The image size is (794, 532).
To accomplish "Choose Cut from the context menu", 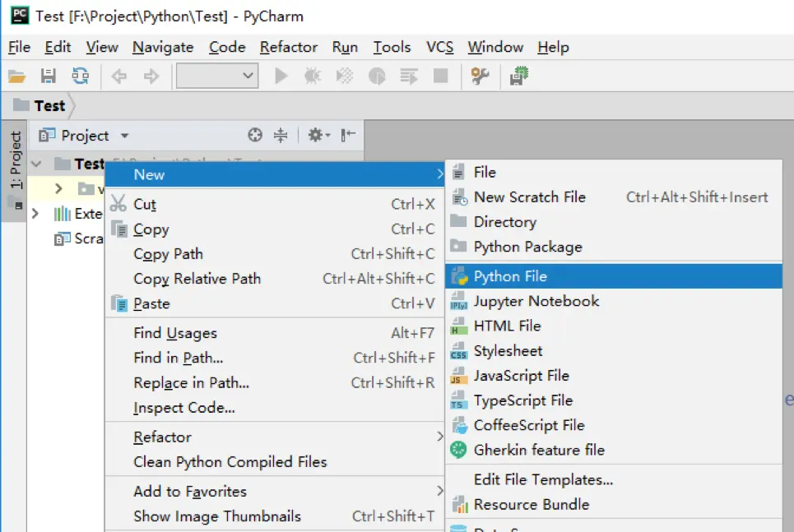I will [275, 204].
